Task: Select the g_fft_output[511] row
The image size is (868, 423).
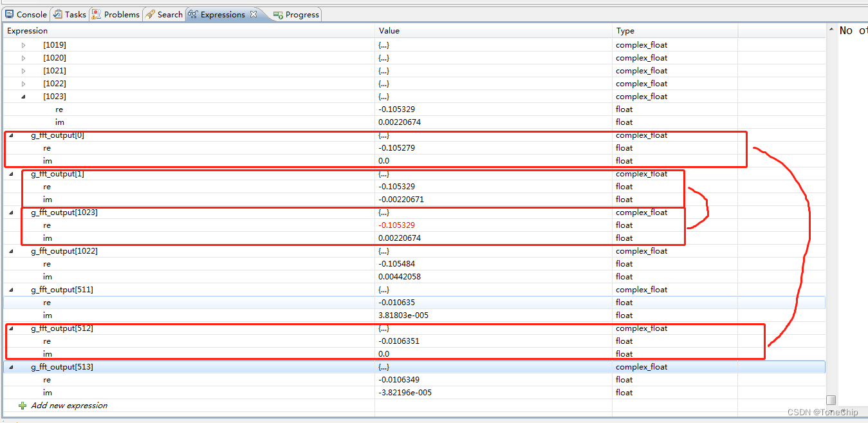Action: (x=414, y=290)
